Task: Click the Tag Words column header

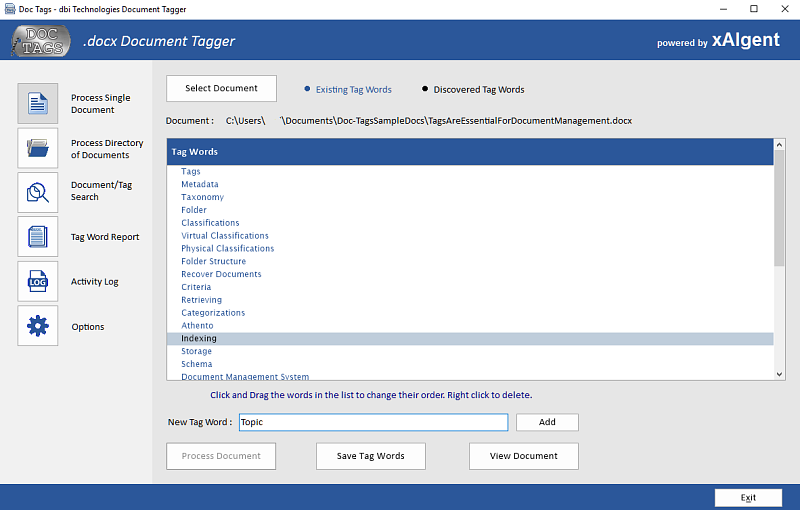Action: 470,151
